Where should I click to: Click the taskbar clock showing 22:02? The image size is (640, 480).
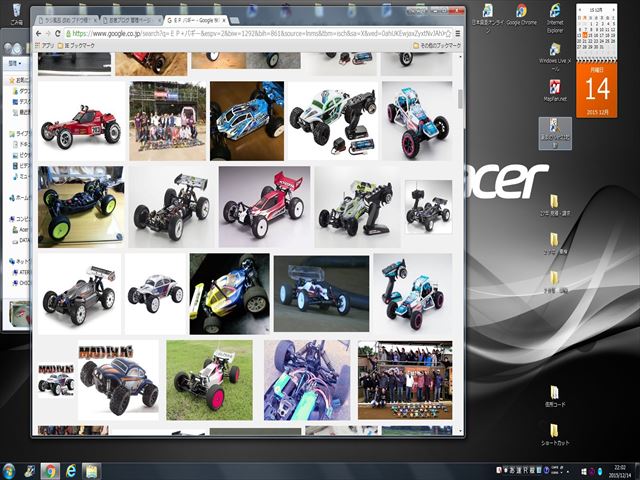coord(620,471)
